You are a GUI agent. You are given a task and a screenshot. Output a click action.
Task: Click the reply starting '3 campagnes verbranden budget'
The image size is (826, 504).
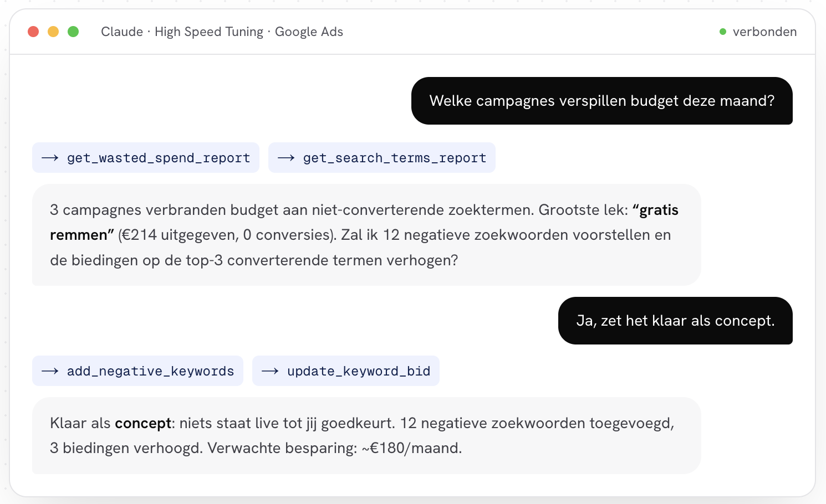pyautogui.click(x=366, y=235)
